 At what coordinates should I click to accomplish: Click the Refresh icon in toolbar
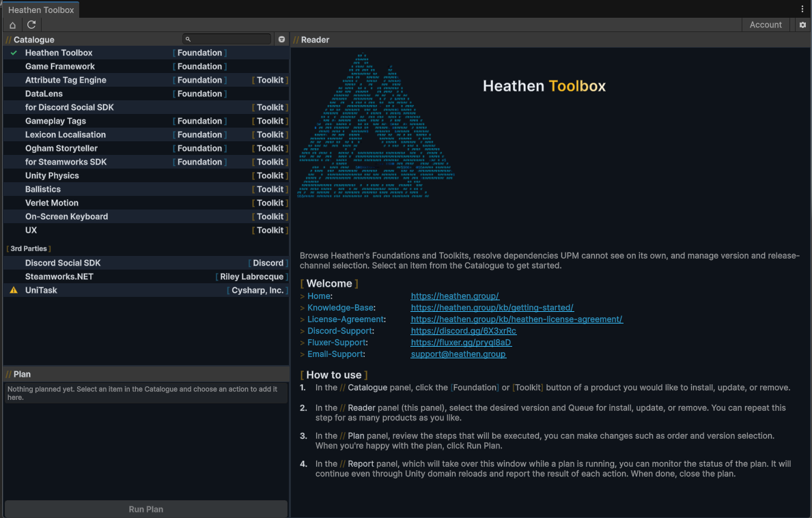pyautogui.click(x=31, y=25)
